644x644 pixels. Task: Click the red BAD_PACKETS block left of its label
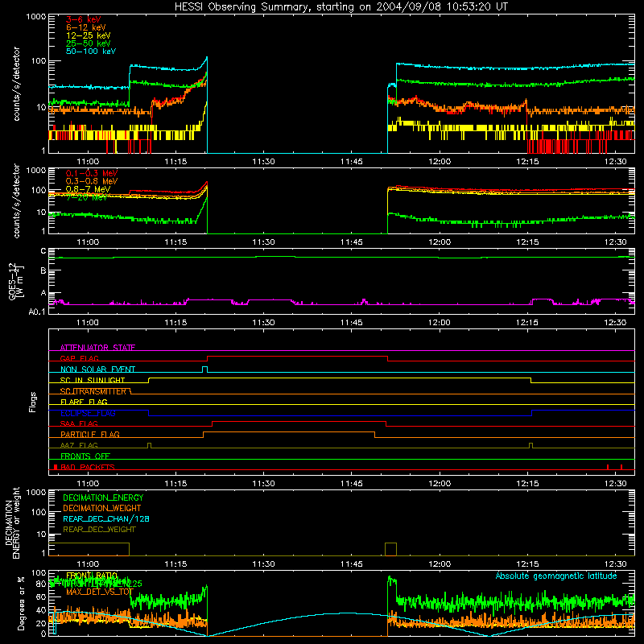tap(56, 467)
